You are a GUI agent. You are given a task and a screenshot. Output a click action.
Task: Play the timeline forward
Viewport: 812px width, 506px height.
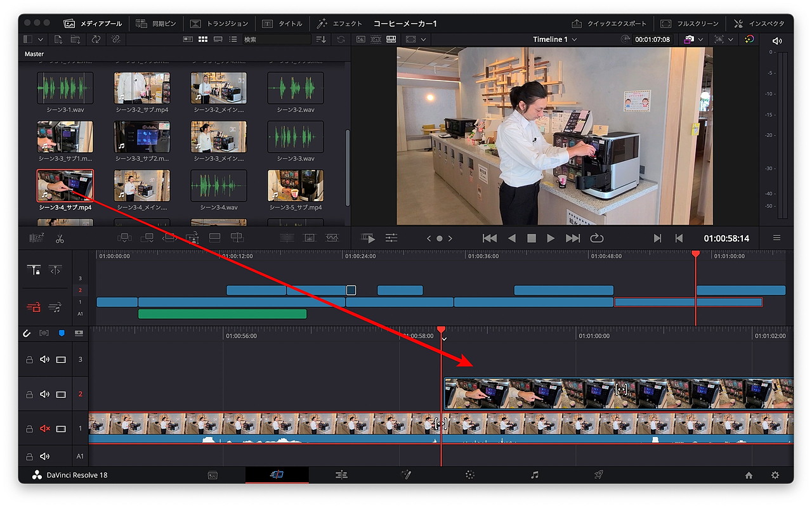tap(551, 238)
